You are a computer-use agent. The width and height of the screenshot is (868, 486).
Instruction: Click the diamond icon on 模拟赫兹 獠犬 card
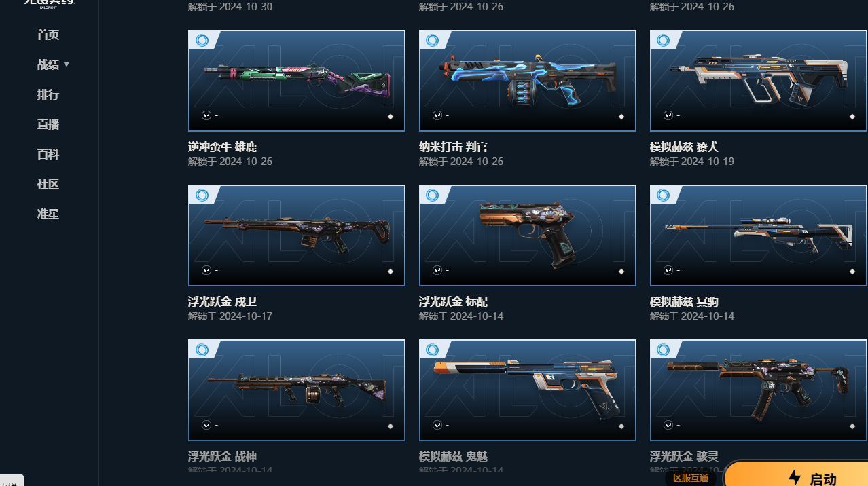point(852,117)
